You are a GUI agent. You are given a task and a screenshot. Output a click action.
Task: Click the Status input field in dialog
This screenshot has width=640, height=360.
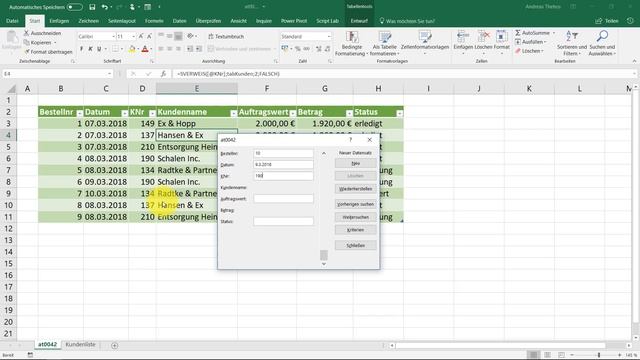[283, 221]
